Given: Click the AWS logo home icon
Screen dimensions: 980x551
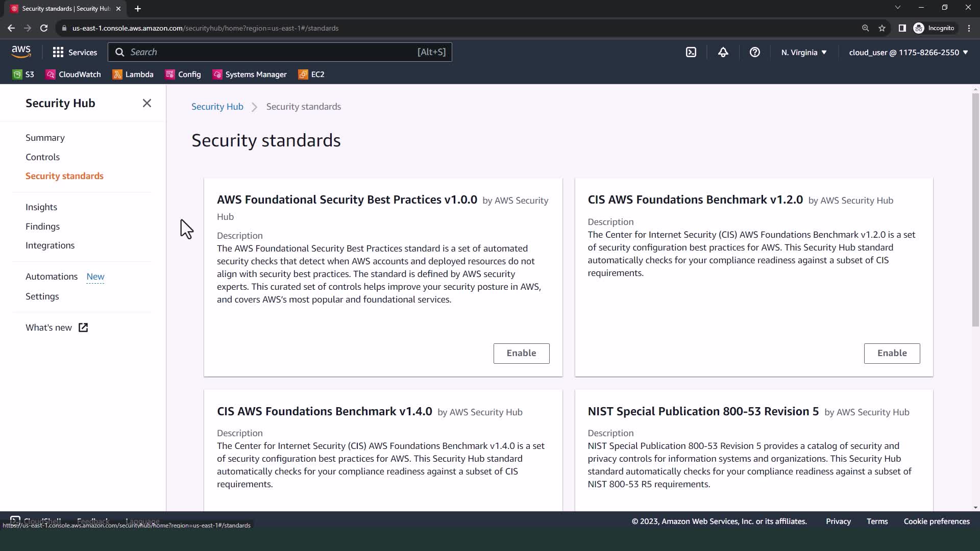Looking at the screenshot, I should pyautogui.click(x=21, y=52).
